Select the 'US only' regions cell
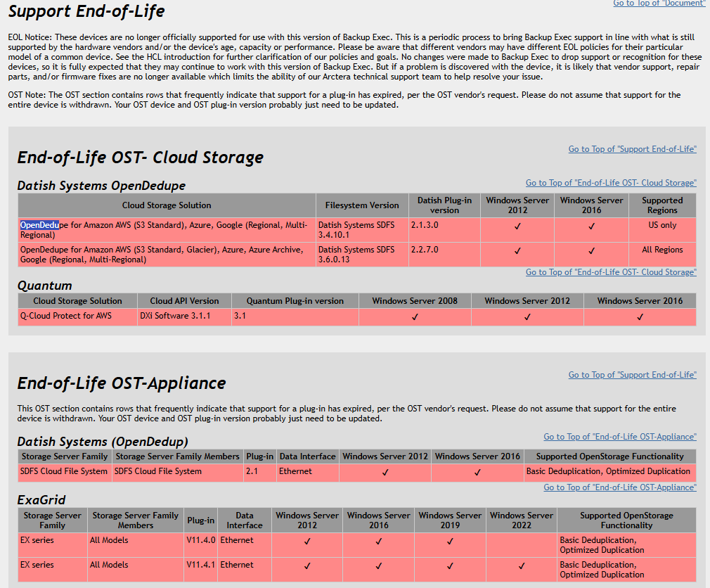Image resolution: width=710 pixels, height=588 pixels. (662, 226)
